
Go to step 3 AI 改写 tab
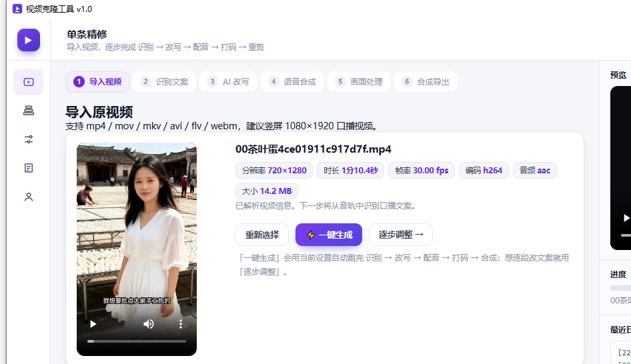point(228,82)
